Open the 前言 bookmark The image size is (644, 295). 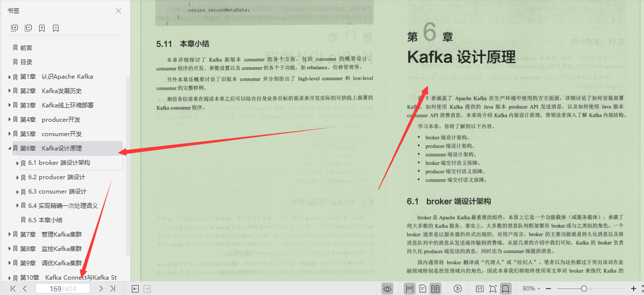click(x=26, y=48)
